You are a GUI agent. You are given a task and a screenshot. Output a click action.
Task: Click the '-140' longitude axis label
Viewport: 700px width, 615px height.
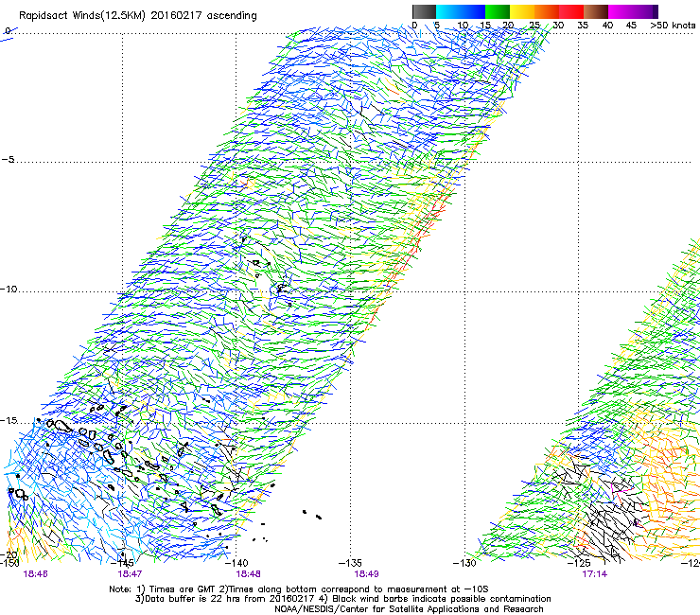click(x=236, y=563)
